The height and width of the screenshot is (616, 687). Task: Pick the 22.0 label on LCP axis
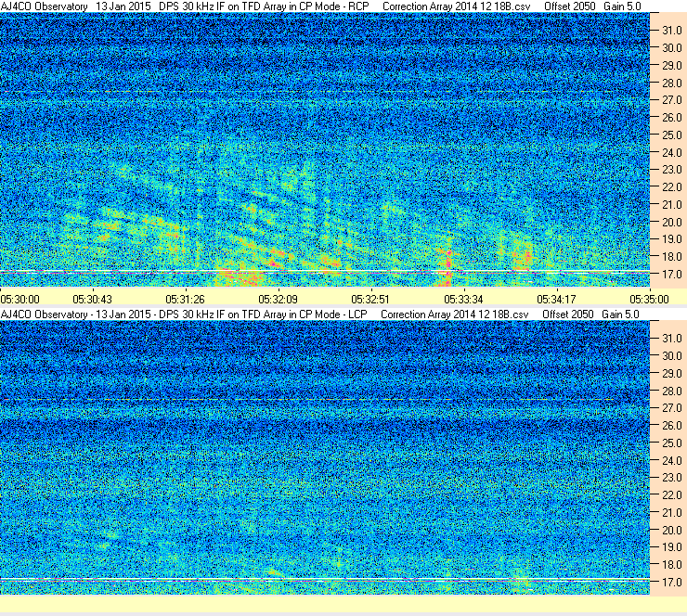click(672, 495)
